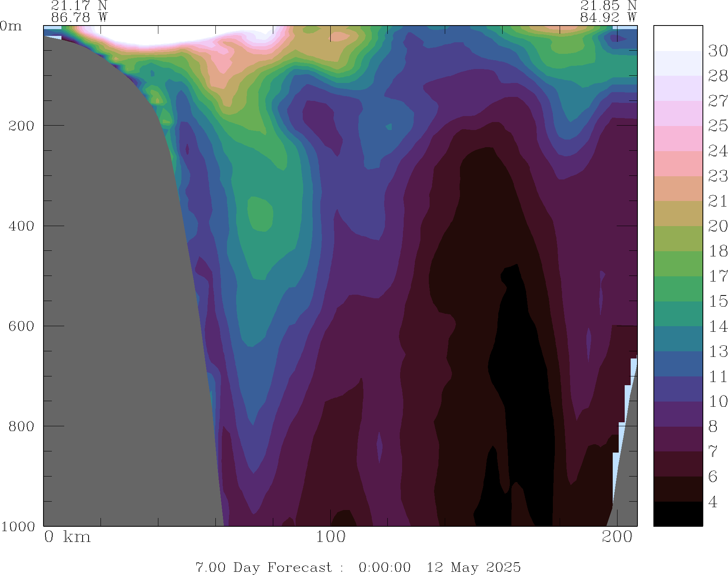Click the rose swatch above label 24
The width and height of the screenshot is (728, 575).
678,138
